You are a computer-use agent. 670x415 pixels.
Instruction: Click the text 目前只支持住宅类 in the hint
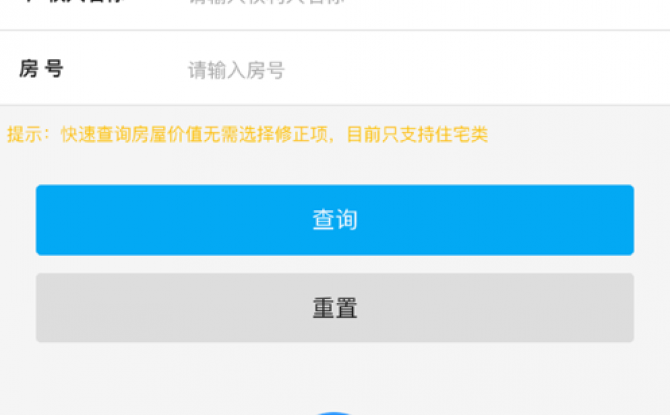tap(417, 135)
